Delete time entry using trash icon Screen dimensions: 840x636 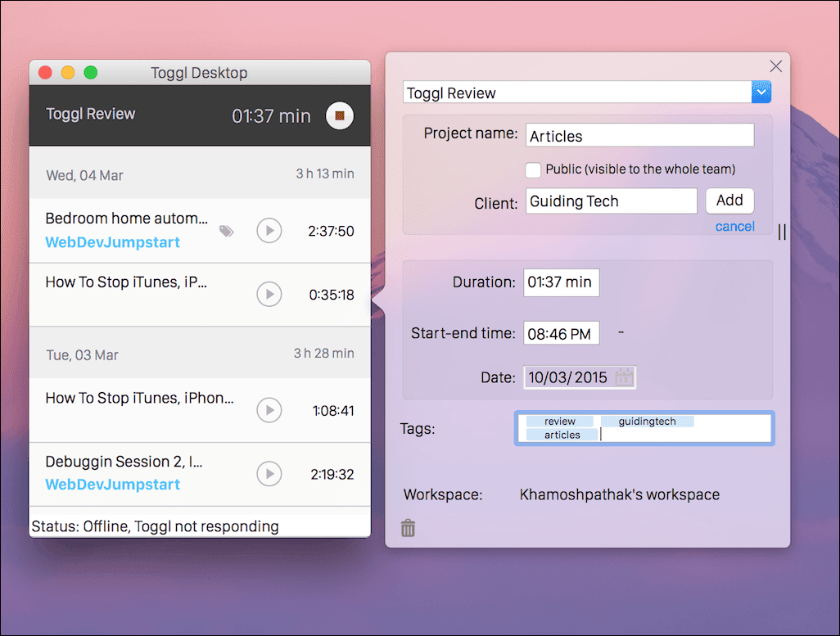point(408,528)
